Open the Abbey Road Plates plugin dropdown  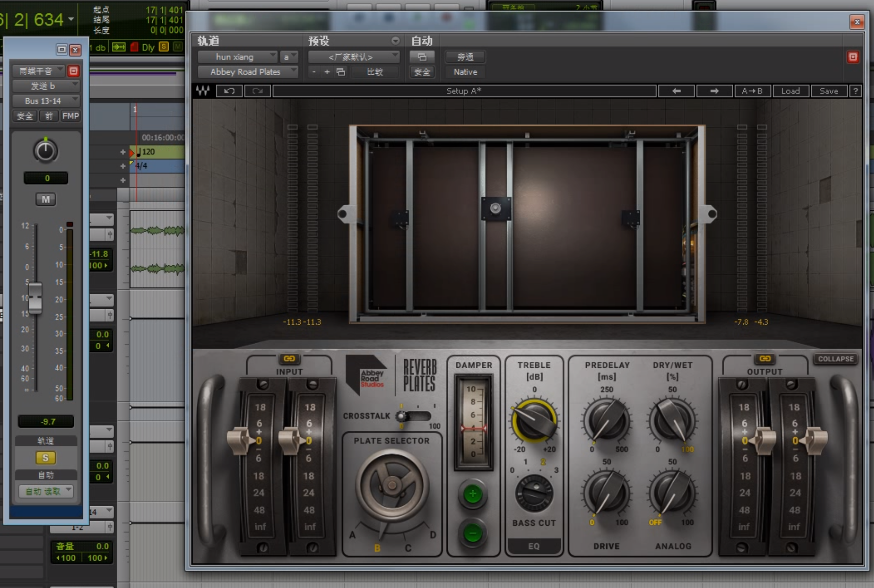(x=248, y=72)
